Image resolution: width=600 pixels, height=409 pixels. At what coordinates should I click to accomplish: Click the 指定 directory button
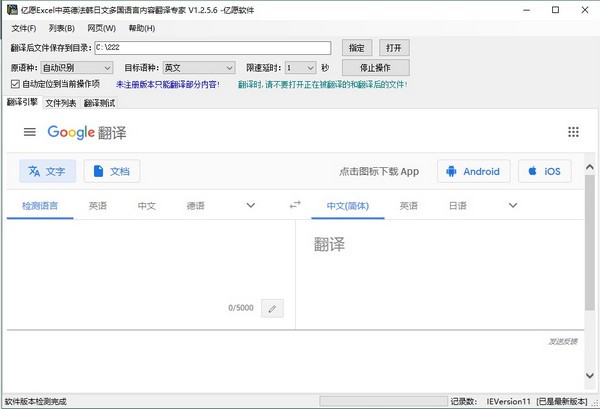point(357,48)
